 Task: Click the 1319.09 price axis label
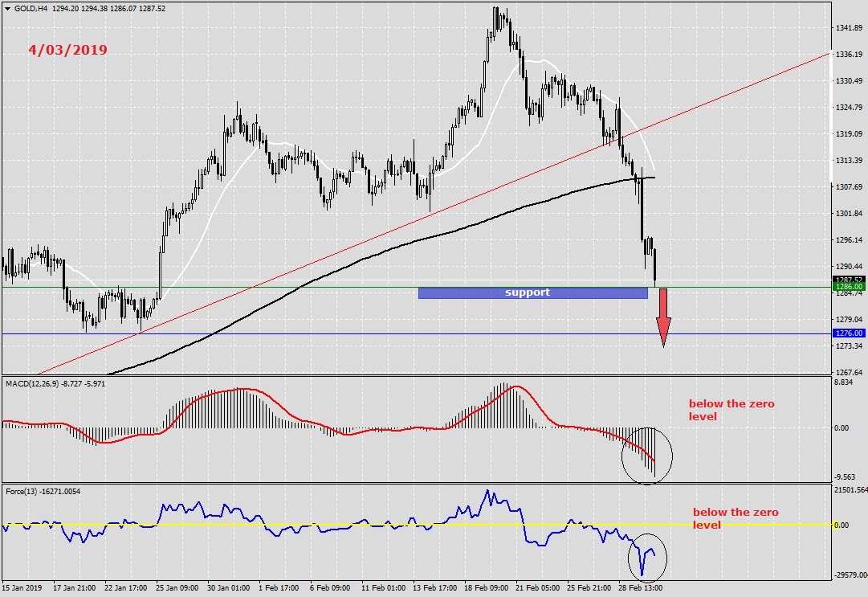click(x=850, y=134)
